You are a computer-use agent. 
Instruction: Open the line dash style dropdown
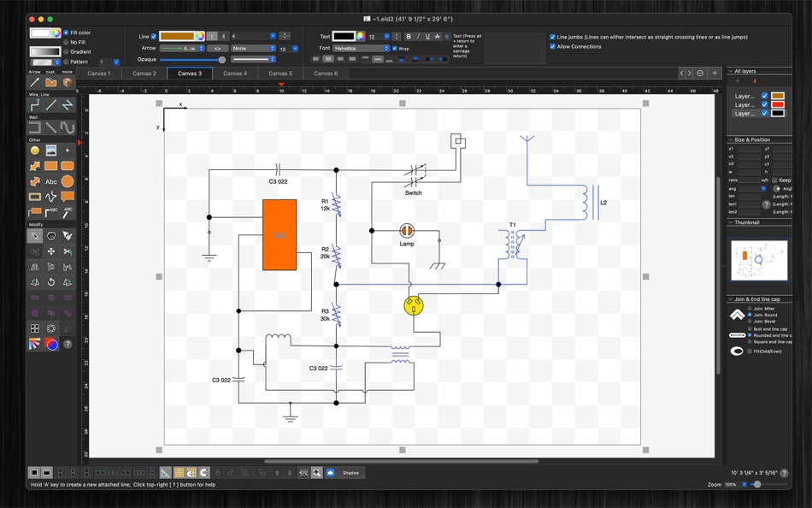(x=253, y=59)
